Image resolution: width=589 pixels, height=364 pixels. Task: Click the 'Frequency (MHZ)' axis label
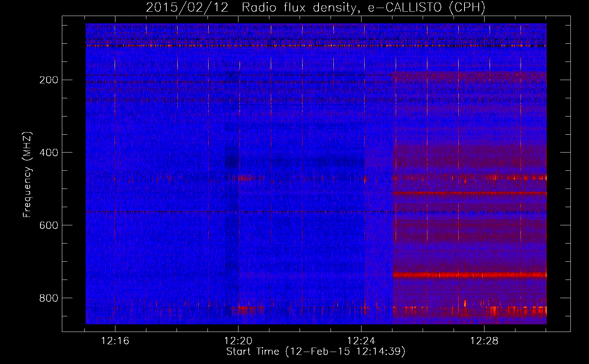click(28, 174)
